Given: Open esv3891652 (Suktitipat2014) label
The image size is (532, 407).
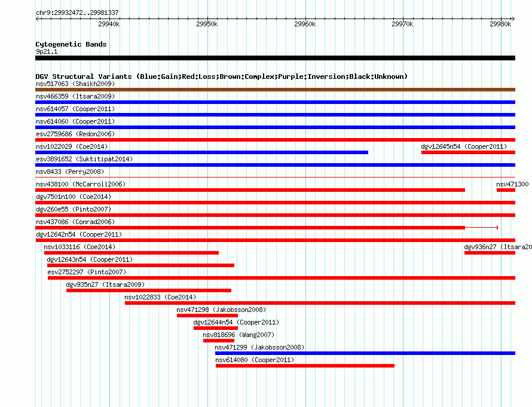Looking at the screenshot, I should point(84,159).
